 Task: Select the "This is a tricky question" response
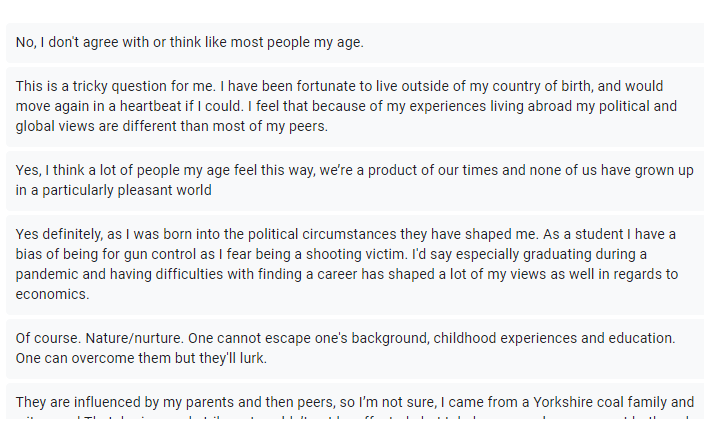point(350,106)
